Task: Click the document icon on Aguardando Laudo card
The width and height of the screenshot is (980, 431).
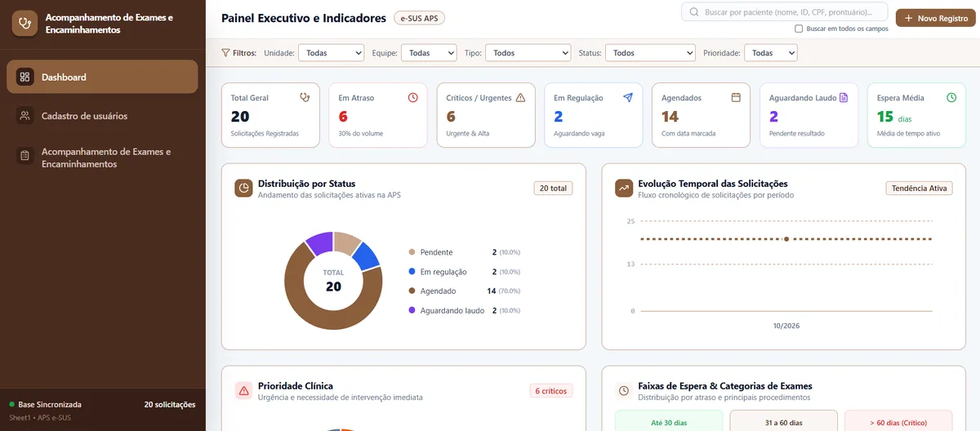Action: (x=844, y=97)
